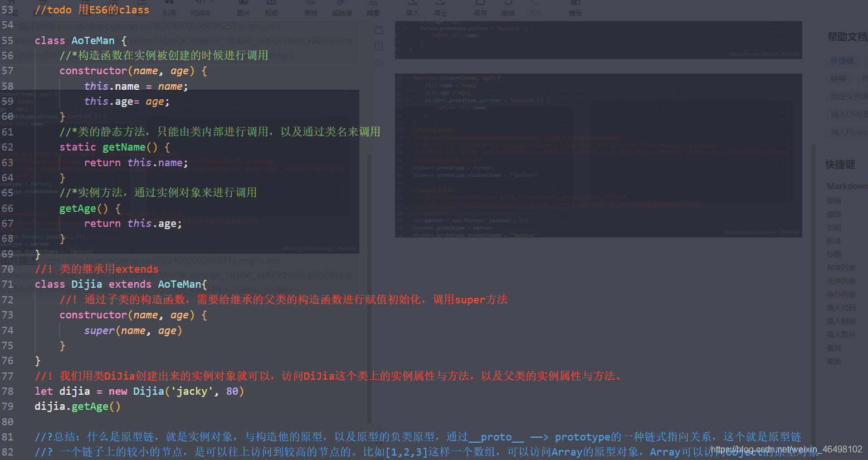Click 加粗 in the shortcut list
This screenshot has height=460, width=868.
coord(834,227)
